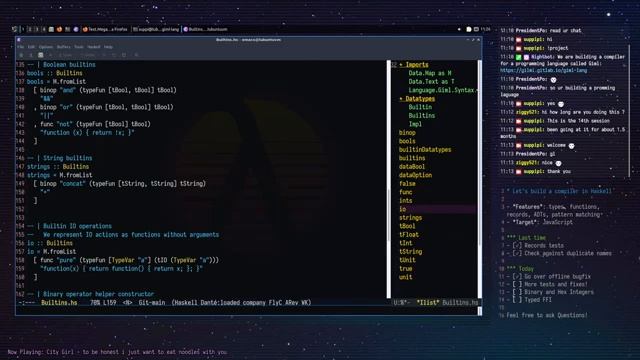Jump to builtinDatatypes in the Ilist

click(425, 150)
